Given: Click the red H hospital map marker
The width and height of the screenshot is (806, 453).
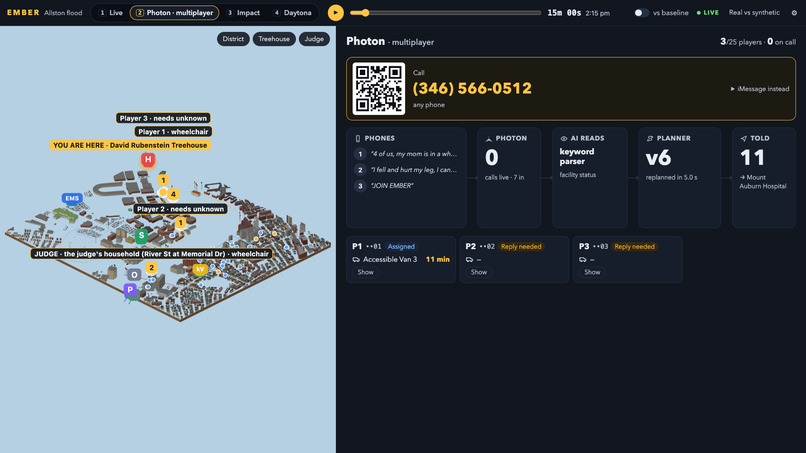Looking at the screenshot, I should click(x=148, y=160).
